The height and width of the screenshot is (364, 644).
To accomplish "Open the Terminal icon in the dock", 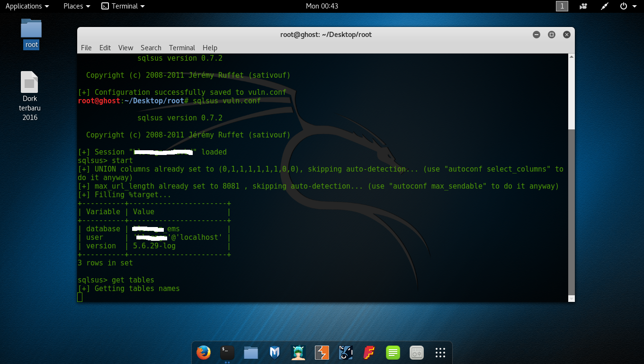I will [227, 353].
